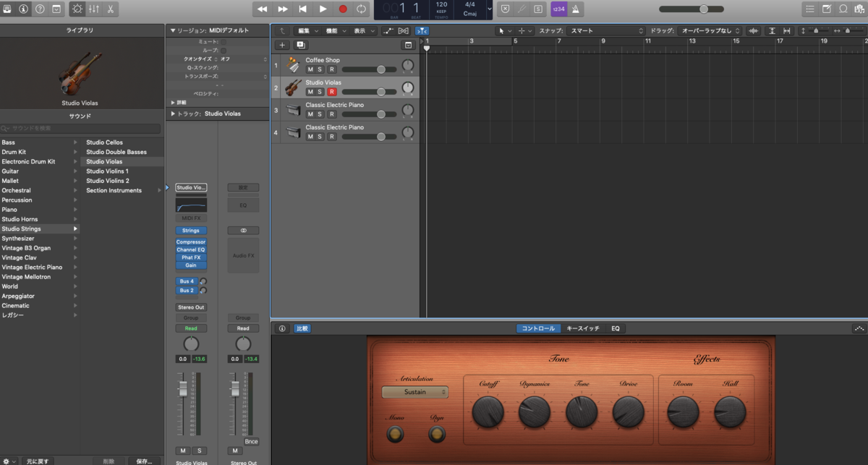Toggle the Toolbar display icon
The height and width of the screenshot is (465, 868).
tap(56, 9)
